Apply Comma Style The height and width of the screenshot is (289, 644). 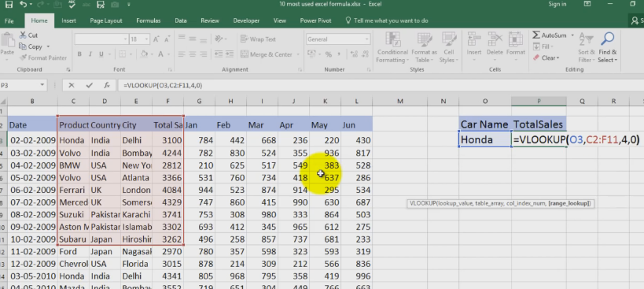point(339,54)
